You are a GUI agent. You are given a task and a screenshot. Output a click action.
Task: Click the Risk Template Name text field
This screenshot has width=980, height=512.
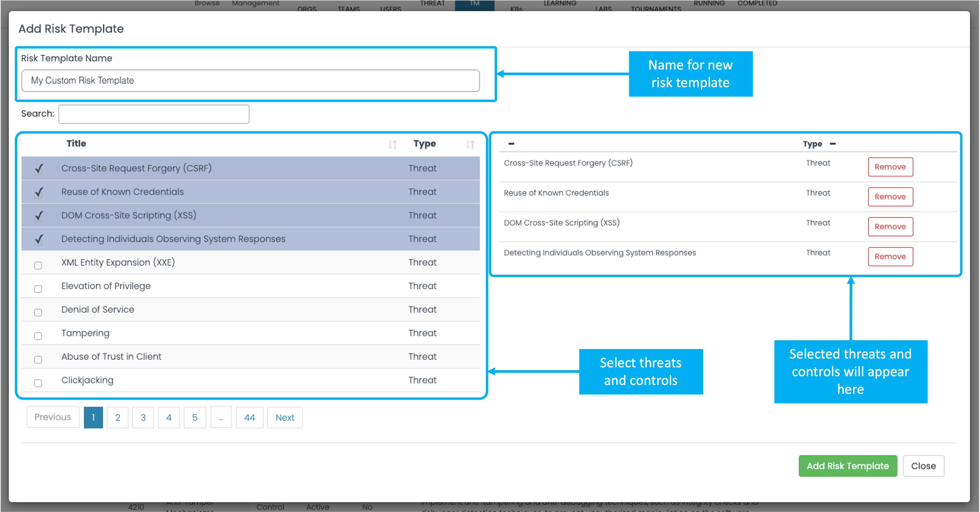click(x=250, y=80)
